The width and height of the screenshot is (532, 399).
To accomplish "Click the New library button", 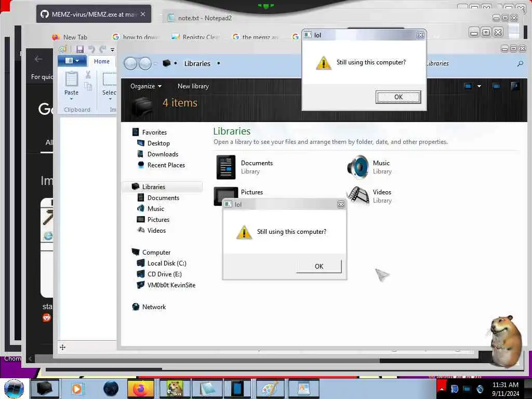I will coord(193,86).
